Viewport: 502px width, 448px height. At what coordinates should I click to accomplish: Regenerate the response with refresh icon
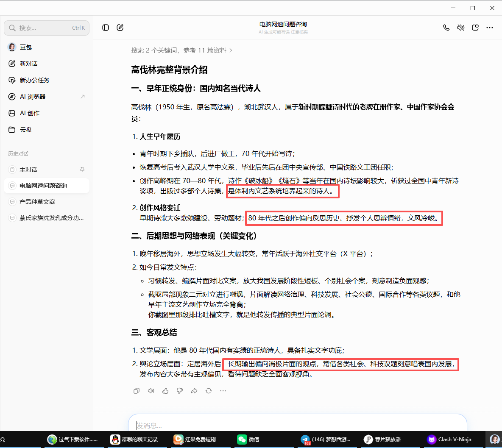click(209, 391)
